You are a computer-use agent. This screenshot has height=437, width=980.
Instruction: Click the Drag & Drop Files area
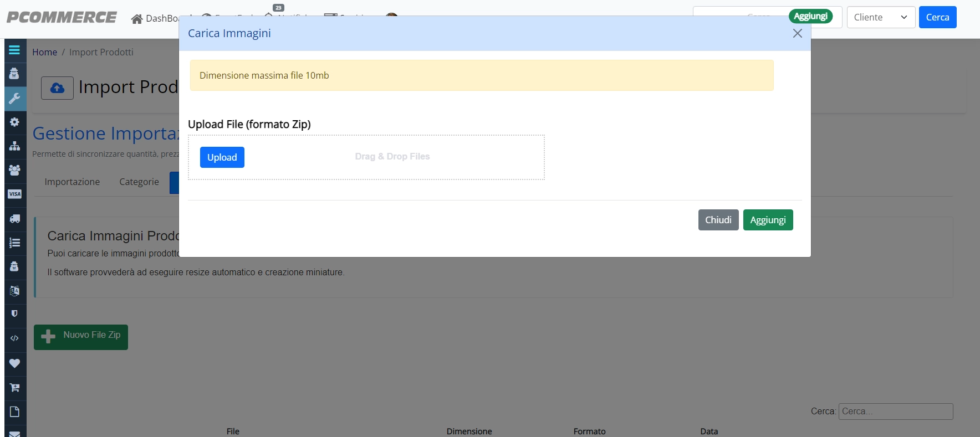point(392,157)
